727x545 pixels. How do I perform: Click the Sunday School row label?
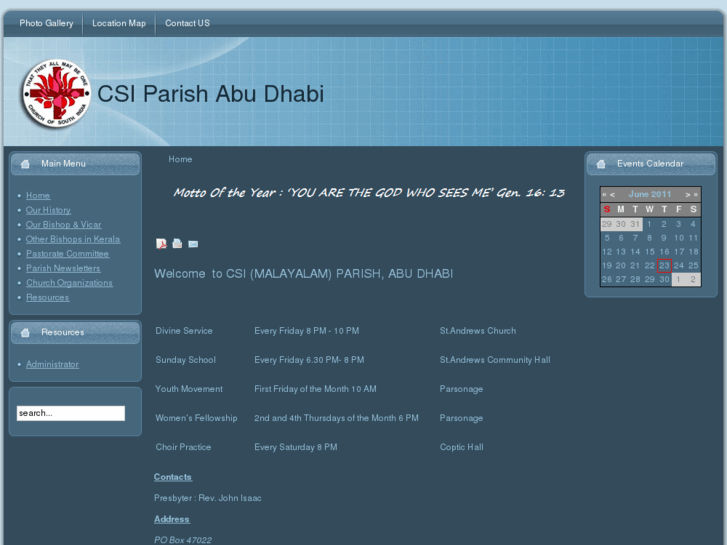tap(185, 360)
